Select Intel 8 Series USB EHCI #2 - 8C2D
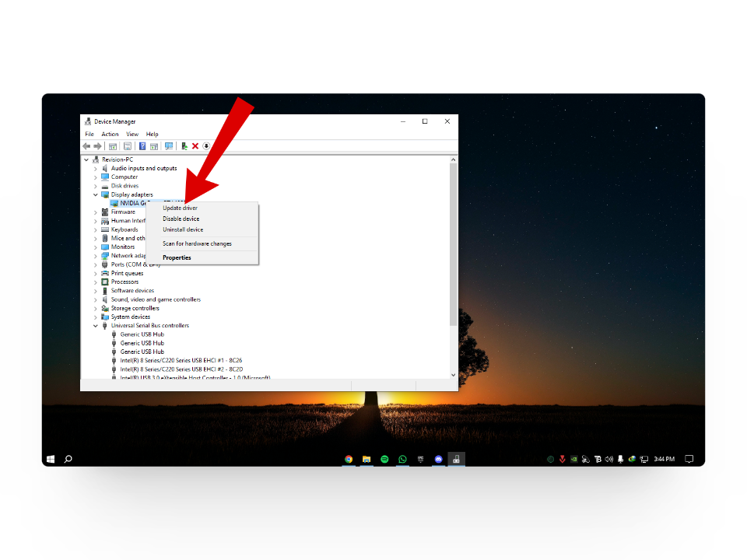 coord(181,369)
